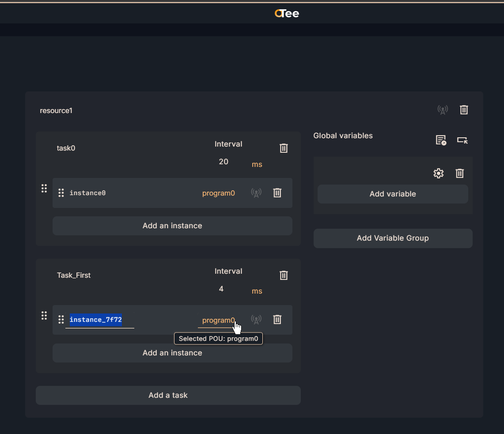Toggle broadcast icon on instance_7f72 row
Viewport: 504px width, 434px height.
pos(256,320)
